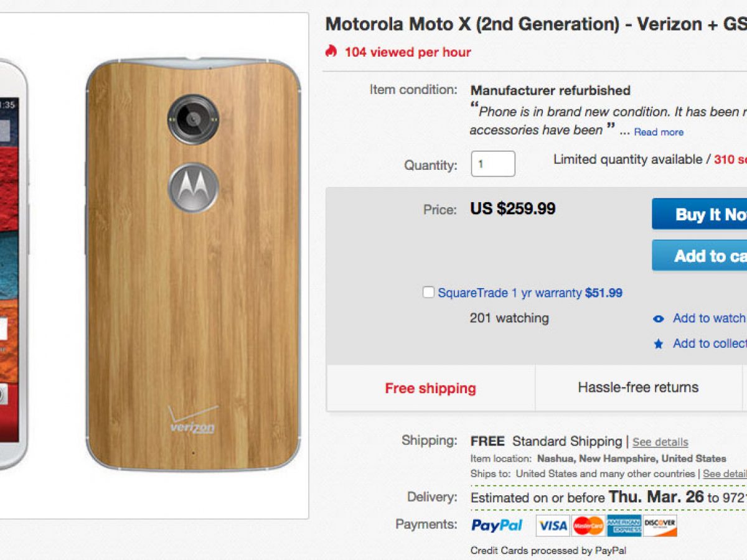Click the Add to watch list link
This screenshot has height=560, width=747.
tap(710, 318)
